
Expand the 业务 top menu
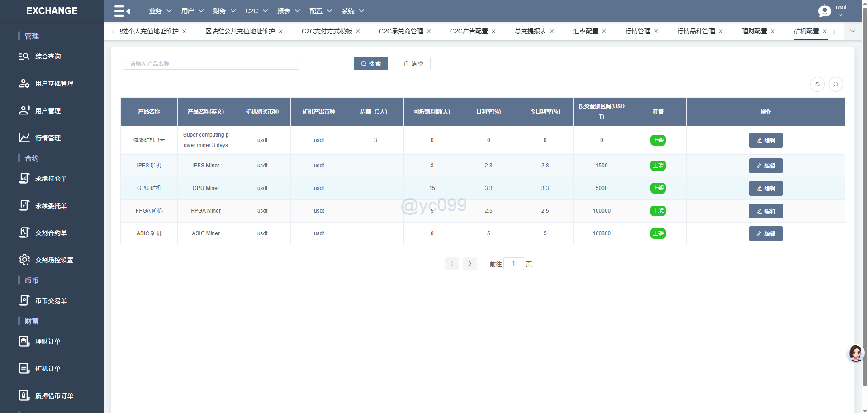pyautogui.click(x=160, y=11)
